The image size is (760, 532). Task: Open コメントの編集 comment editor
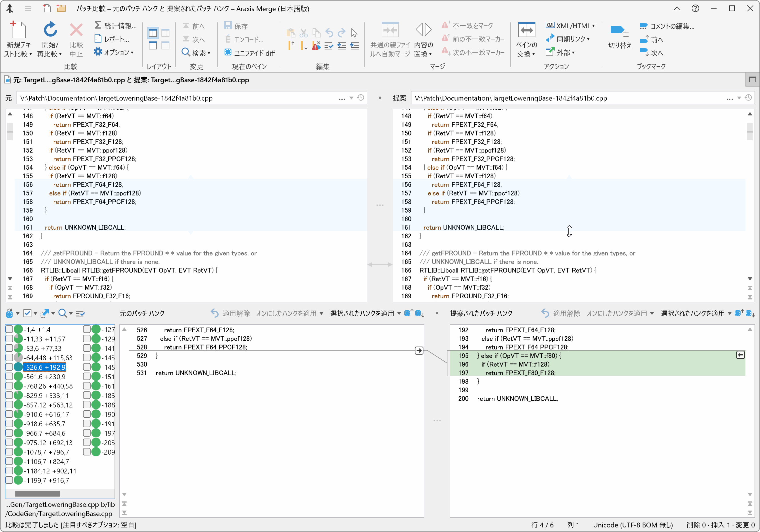point(667,26)
